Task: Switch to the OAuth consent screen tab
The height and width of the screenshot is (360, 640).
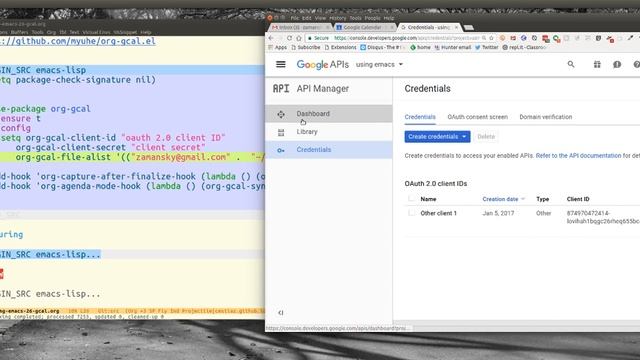Action: pyautogui.click(x=478, y=117)
